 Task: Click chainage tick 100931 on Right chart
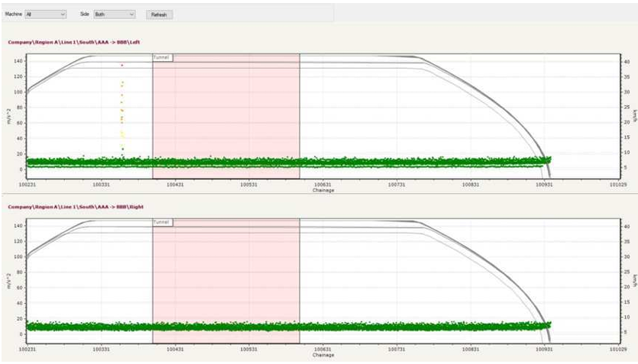(x=545, y=348)
